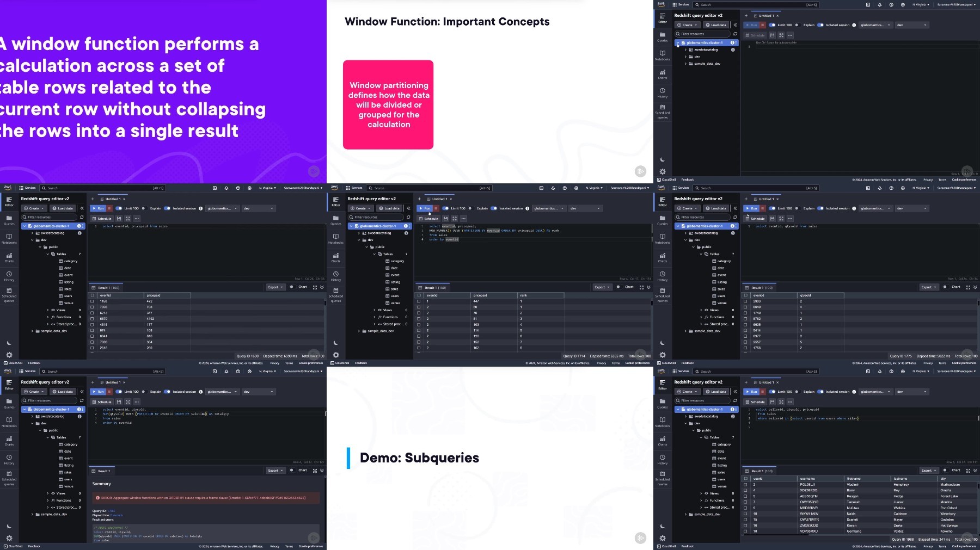980x550 pixels.
Task: Toggle Isolated session switch in Query ID 1714 frame
Action: tap(494, 208)
